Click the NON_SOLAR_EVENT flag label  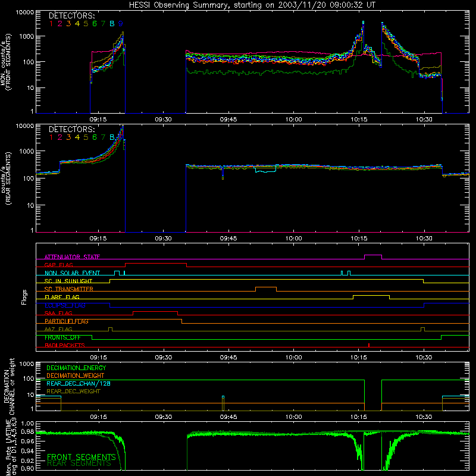(72, 273)
